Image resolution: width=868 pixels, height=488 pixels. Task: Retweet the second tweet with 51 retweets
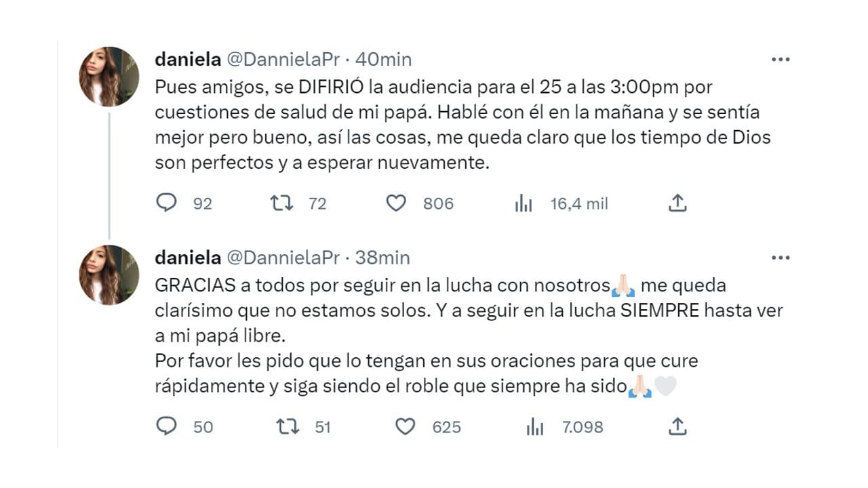click(x=288, y=427)
